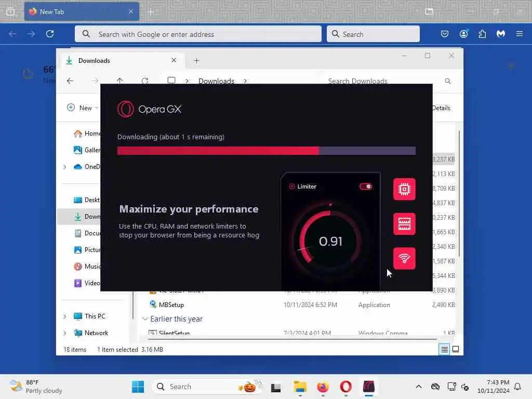Select Gallery in the navigation pane

87,150
